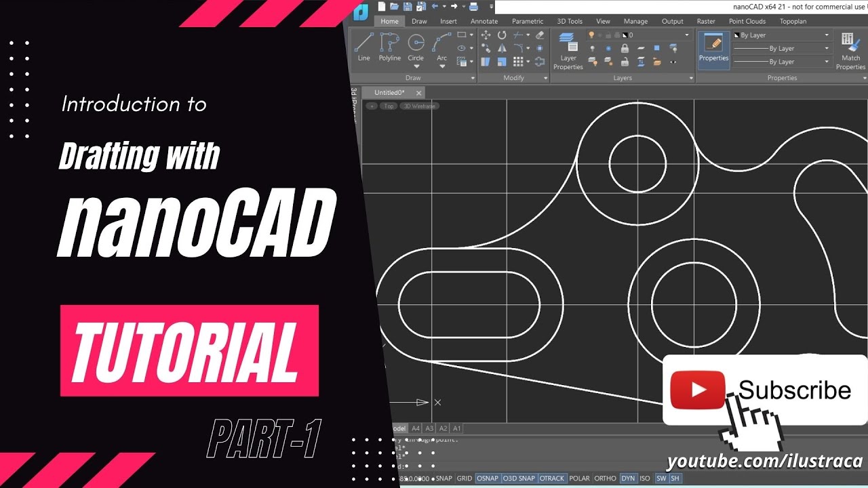Switch to the 3D Tools ribbon tab
Viewport: 868px width, 488px height.
[x=570, y=21]
